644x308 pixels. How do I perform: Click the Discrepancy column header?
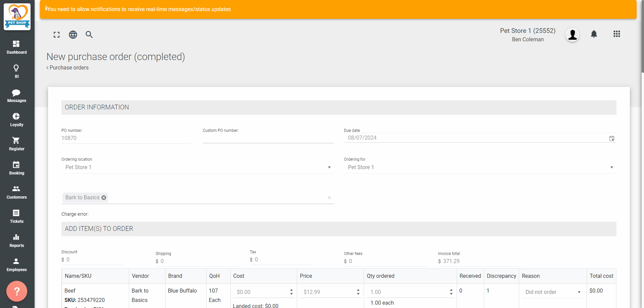[502, 276]
